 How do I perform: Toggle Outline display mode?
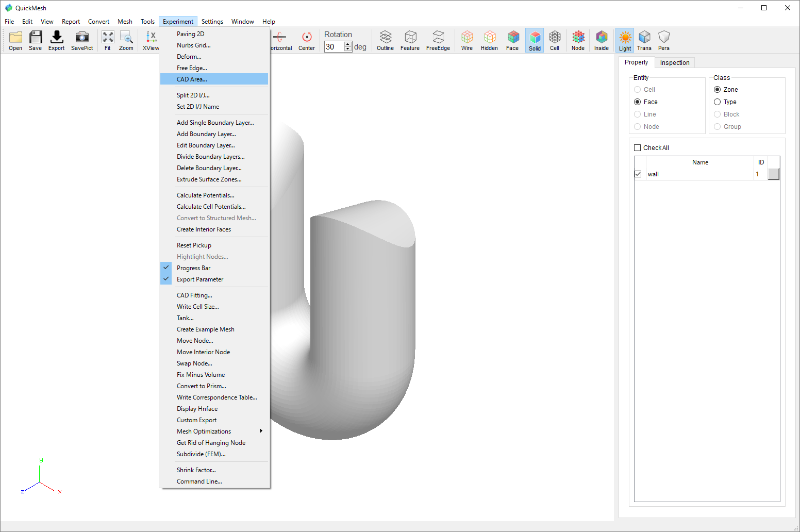385,40
